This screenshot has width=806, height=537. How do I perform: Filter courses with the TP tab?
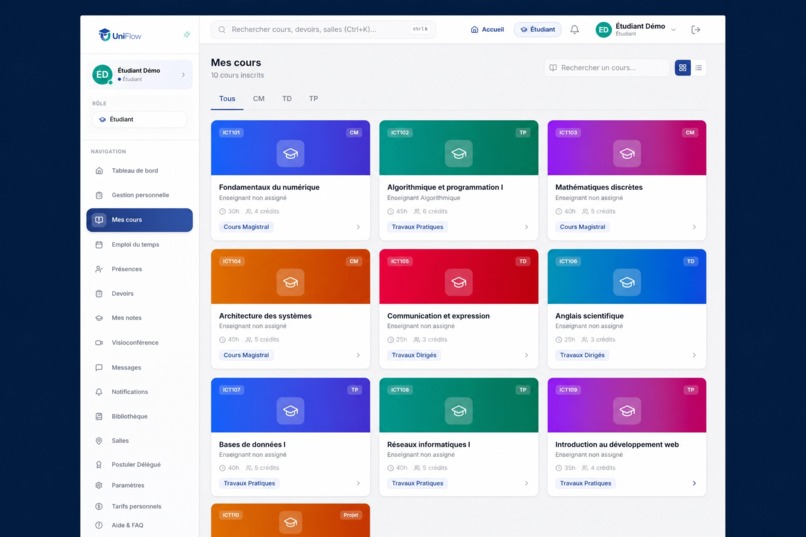(x=314, y=99)
